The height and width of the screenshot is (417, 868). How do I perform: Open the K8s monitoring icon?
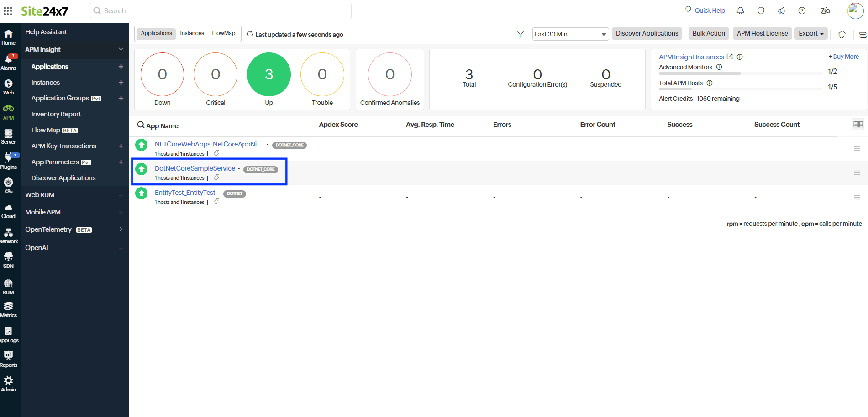click(8, 186)
